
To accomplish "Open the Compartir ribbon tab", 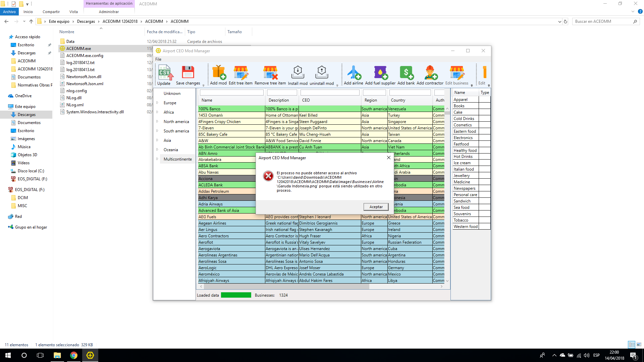I will (51, 12).
